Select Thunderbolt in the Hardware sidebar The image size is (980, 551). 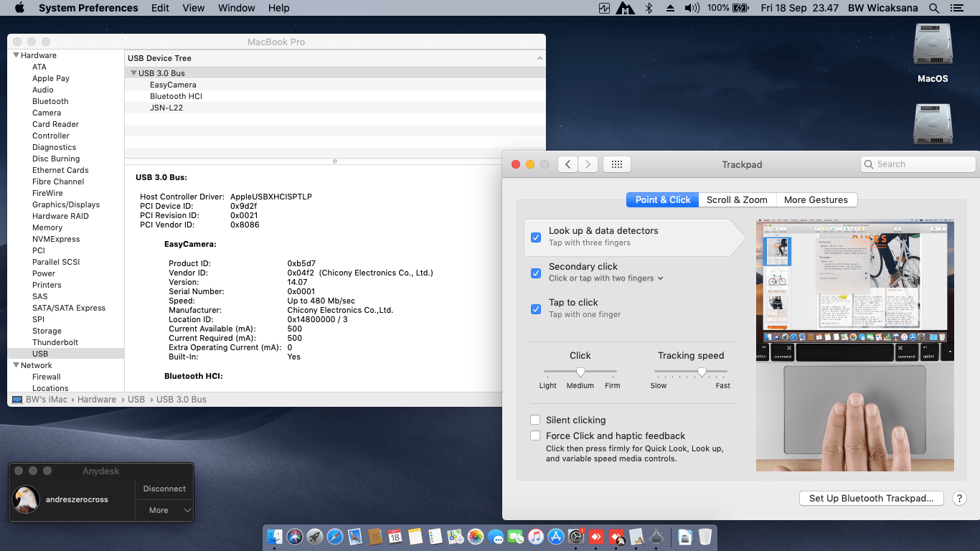coord(55,342)
